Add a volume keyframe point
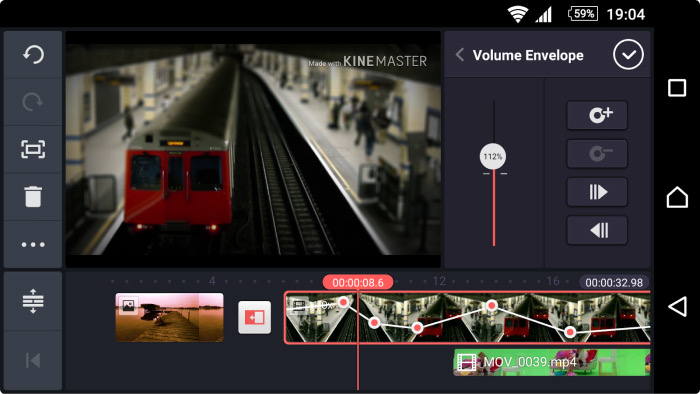Screen dimensions: 700x394 [597, 116]
